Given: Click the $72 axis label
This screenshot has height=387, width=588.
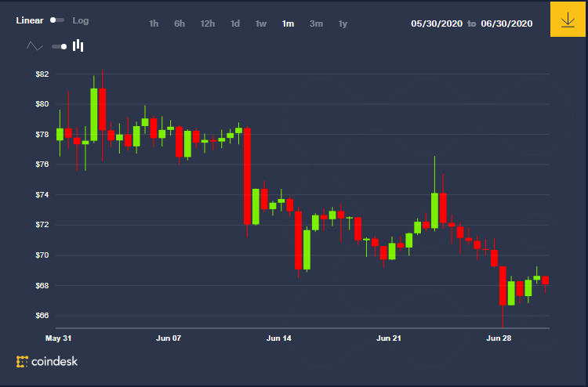Looking at the screenshot, I should click(42, 225).
